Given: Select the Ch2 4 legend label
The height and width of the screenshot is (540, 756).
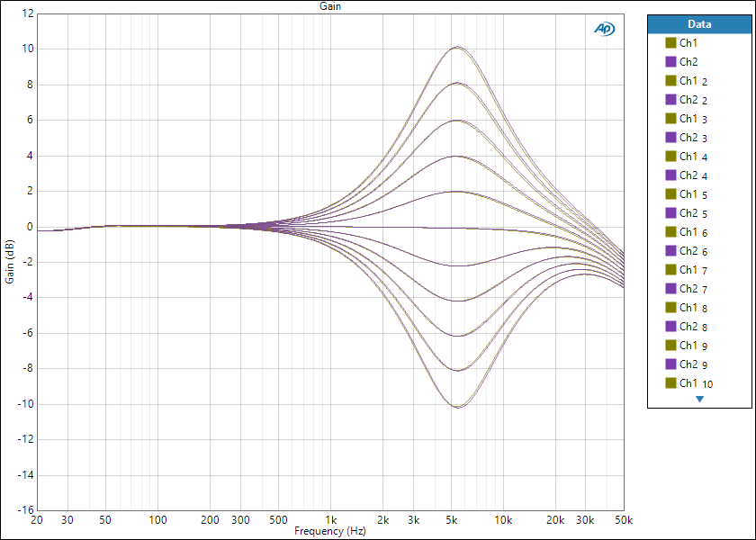Looking at the screenshot, I should (693, 175).
